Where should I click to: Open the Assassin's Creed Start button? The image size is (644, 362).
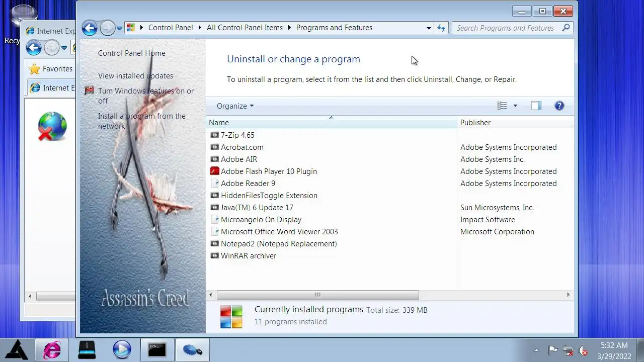[x=17, y=350]
